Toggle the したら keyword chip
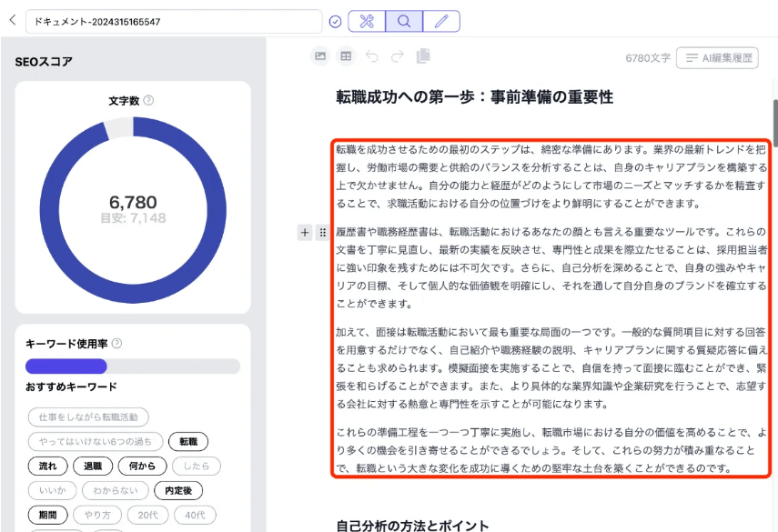This screenshot has width=778, height=532. click(197, 466)
